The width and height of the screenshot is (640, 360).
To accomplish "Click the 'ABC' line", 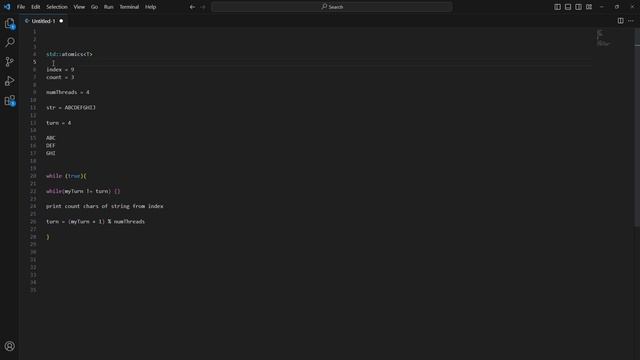I will point(51,138).
